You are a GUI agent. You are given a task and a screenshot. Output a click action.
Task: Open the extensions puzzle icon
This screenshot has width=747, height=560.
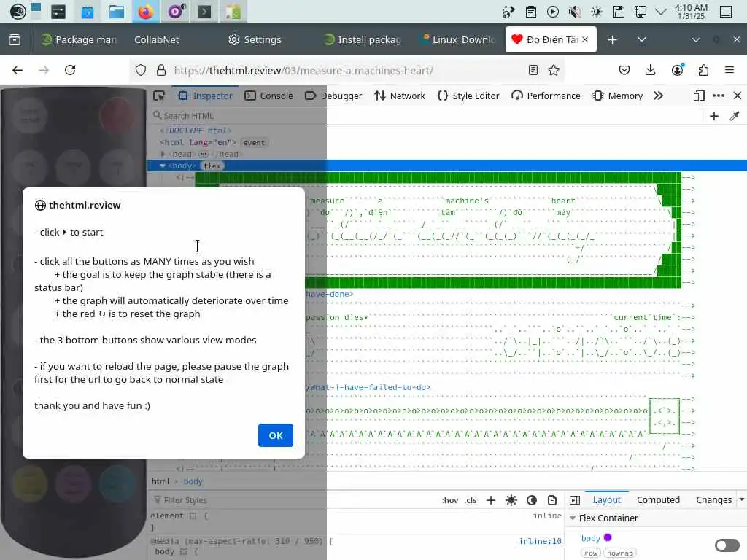point(704,71)
